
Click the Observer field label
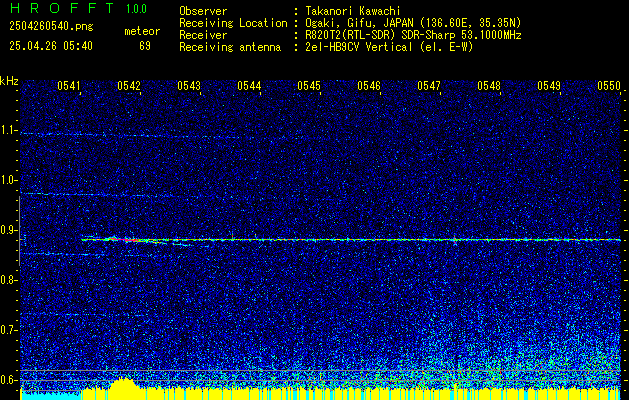pyautogui.click(x=203, y=11)
